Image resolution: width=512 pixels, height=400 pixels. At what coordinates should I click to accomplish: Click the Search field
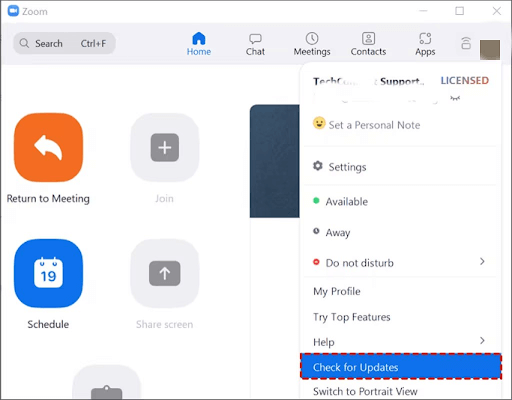pyautogui.click(x=64, y=43)
